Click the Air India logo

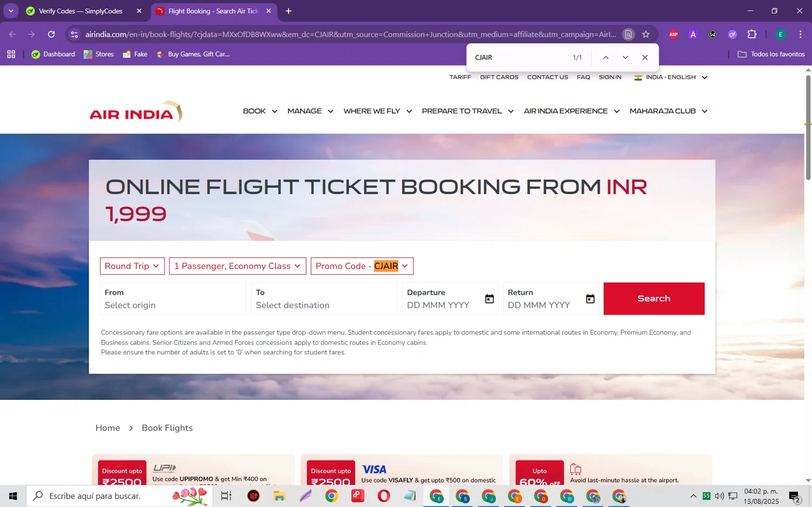(136, 111)
